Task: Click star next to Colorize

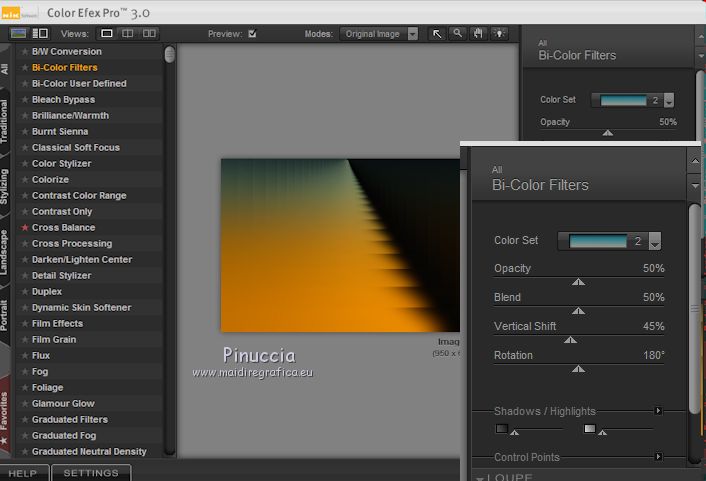Action: click(25, 179)
